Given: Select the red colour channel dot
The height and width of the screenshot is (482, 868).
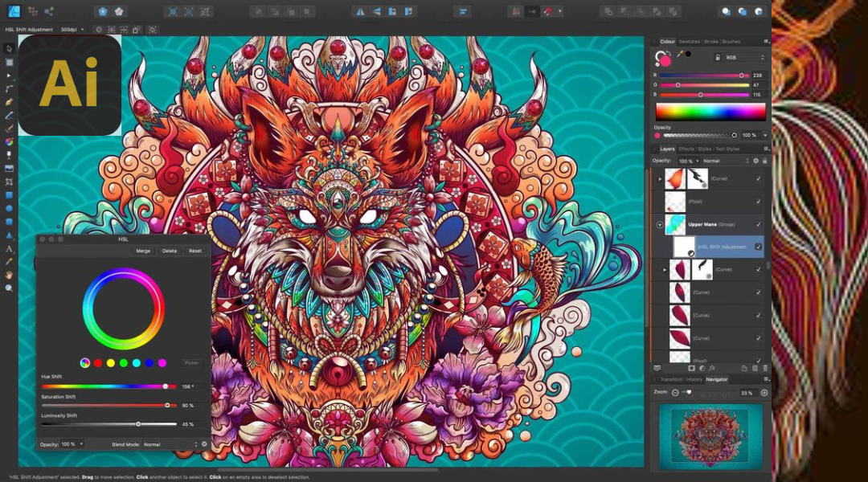Looking at the screenshot, I should coord(98,363).
